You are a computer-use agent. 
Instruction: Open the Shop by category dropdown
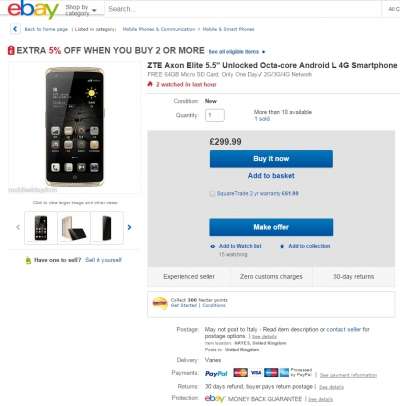click(80, 10)
